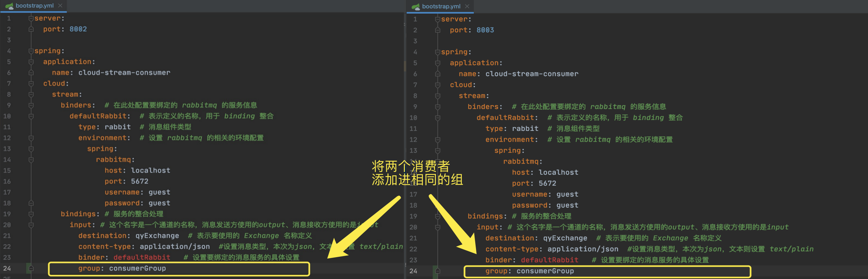Collapse the defaultRabbit block in right editor
868x279 pixels.
[x=438, y=118]
